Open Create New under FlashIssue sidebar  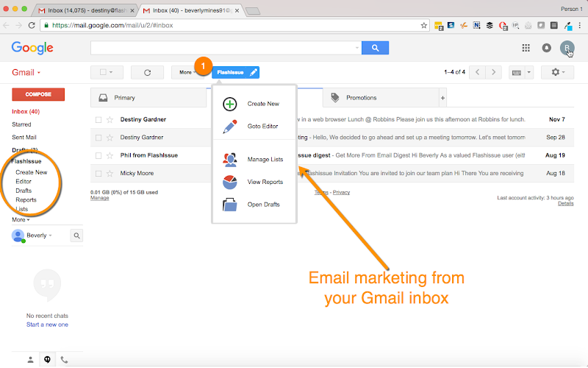31,172
